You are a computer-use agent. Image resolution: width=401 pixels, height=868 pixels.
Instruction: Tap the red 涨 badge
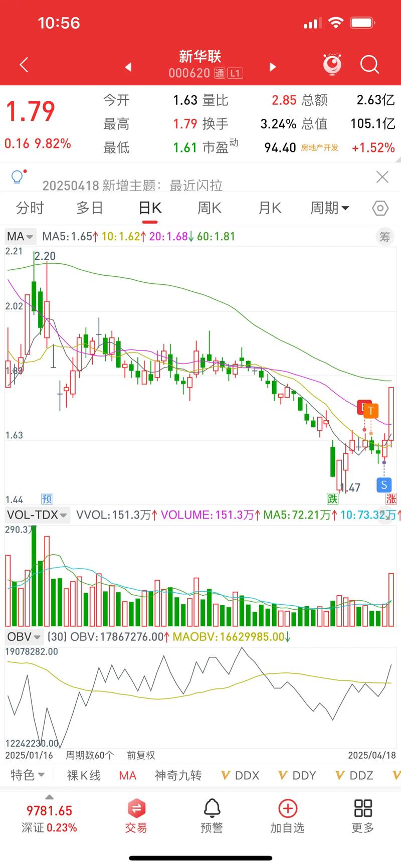(x=391, y=498)
